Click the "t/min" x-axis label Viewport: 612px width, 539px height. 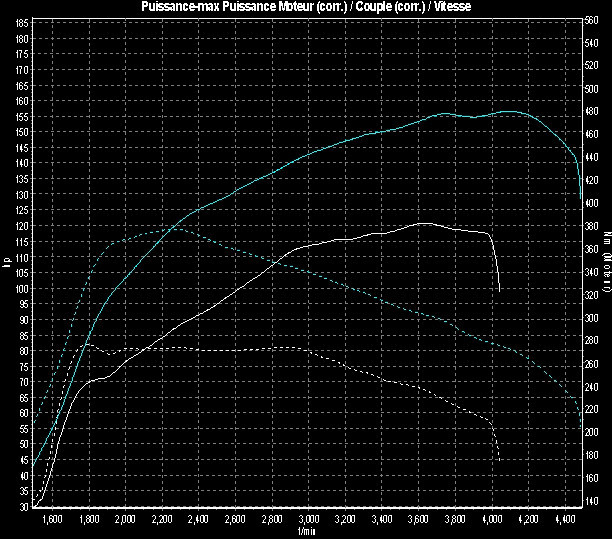coord(308,532)
